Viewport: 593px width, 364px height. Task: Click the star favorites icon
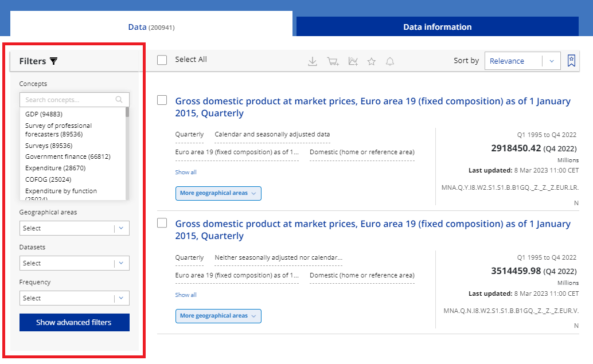(372, 61)
